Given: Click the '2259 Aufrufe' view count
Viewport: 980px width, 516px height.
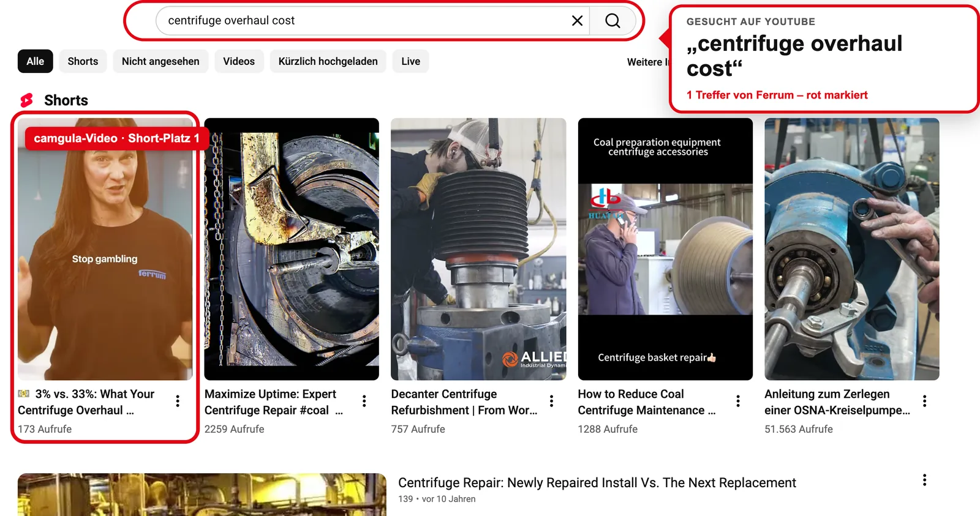Looking at the screenshot, I should click(235, 429).
